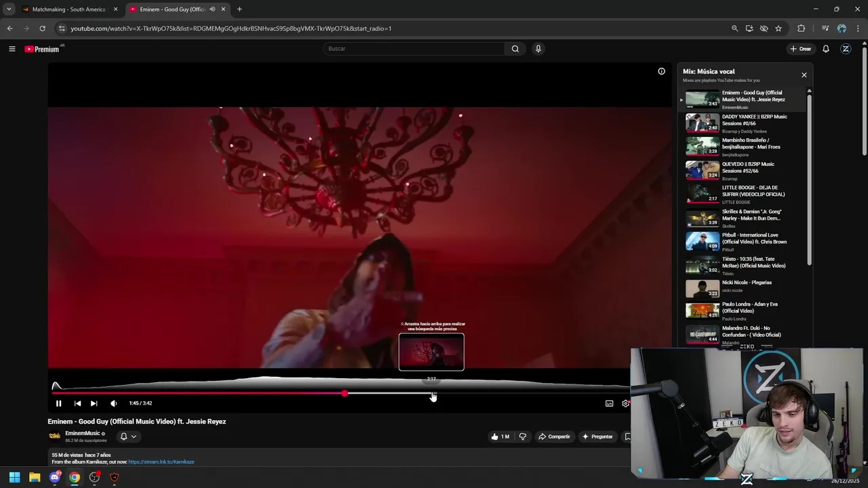Bookmark this page with star icon
Viewport: 868px width, 488px height.
(778, 28)
